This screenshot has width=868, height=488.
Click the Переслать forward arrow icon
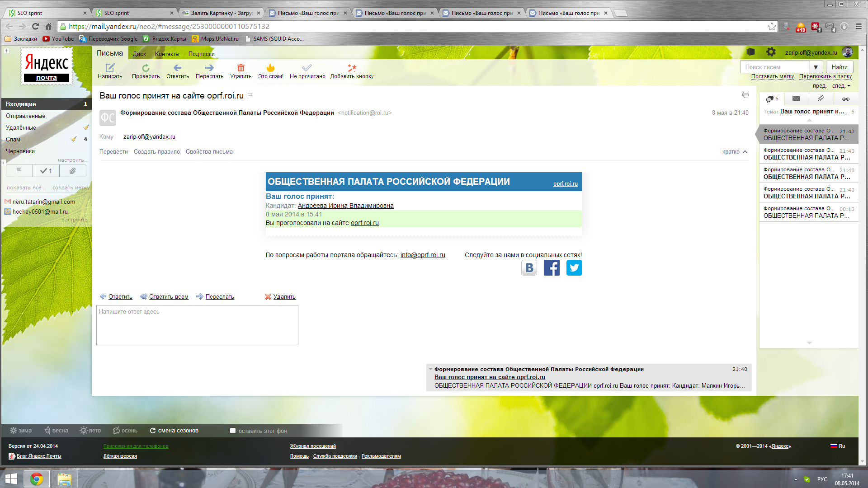click(x=209, y=68)
